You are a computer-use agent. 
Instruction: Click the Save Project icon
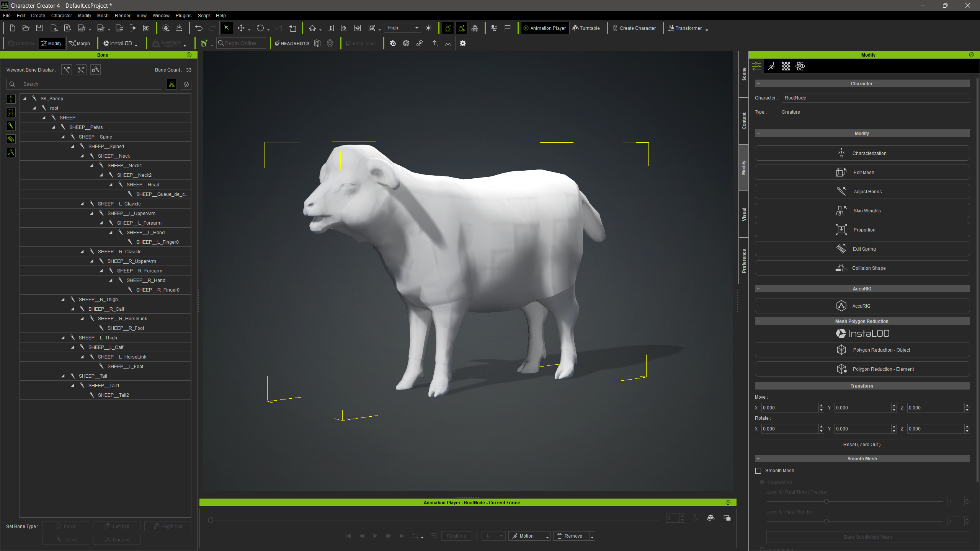pos(39,28)
